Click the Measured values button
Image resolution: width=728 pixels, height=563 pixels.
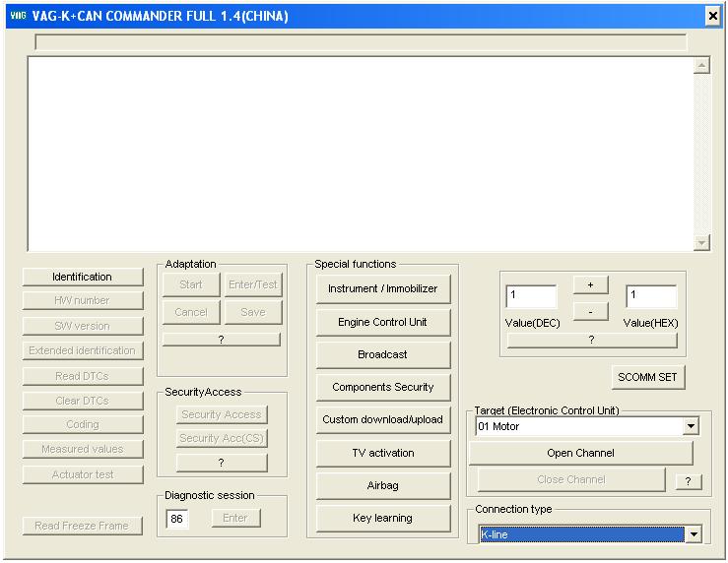point(83,450)
